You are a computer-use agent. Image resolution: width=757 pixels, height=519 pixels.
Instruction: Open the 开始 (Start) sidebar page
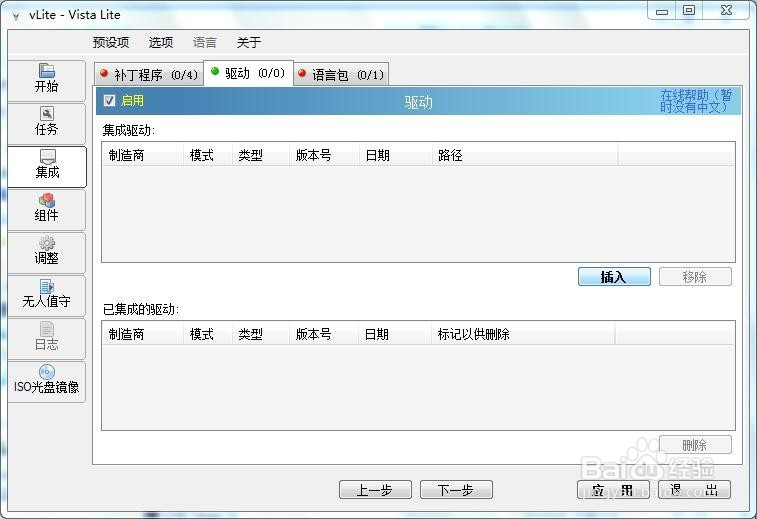pos(46,80)
